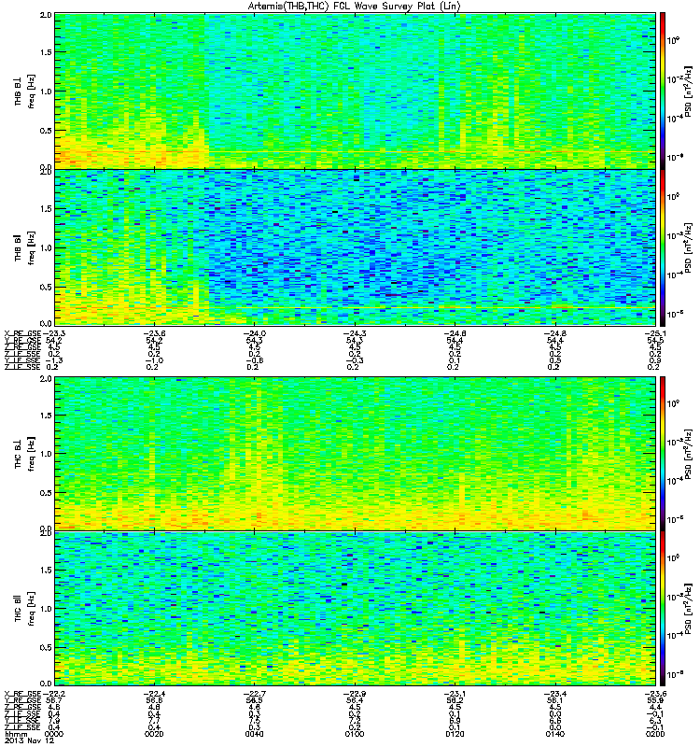Viewport: 700px width, 747px height.
Task: Select the 'THC B⊥ freq [Hz]' axis label
Action: coord(24,454)
